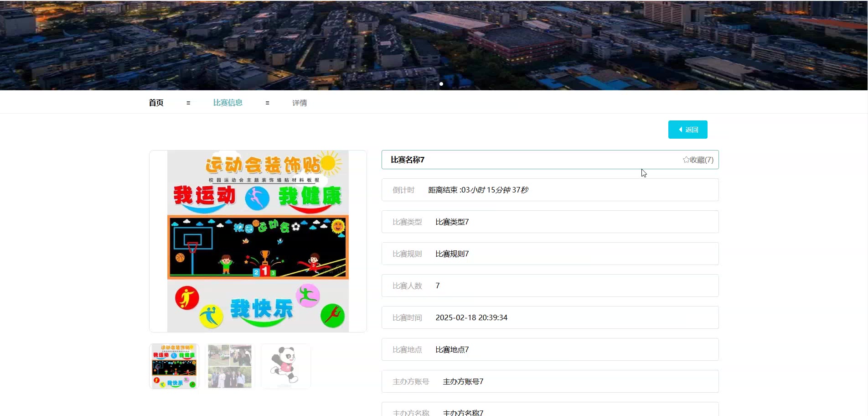Click the large sports poster preview image

click(258, 241)
